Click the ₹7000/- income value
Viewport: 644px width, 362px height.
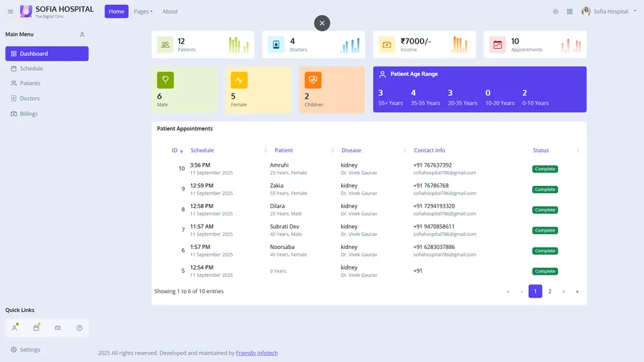pyautogui.click(x=416, y=41)
